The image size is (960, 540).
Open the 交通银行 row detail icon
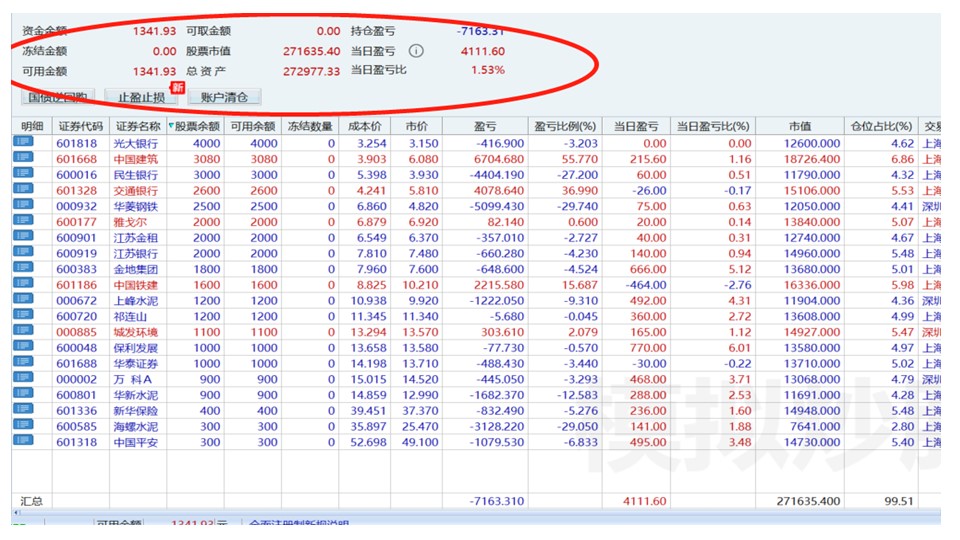click(23, 190)
